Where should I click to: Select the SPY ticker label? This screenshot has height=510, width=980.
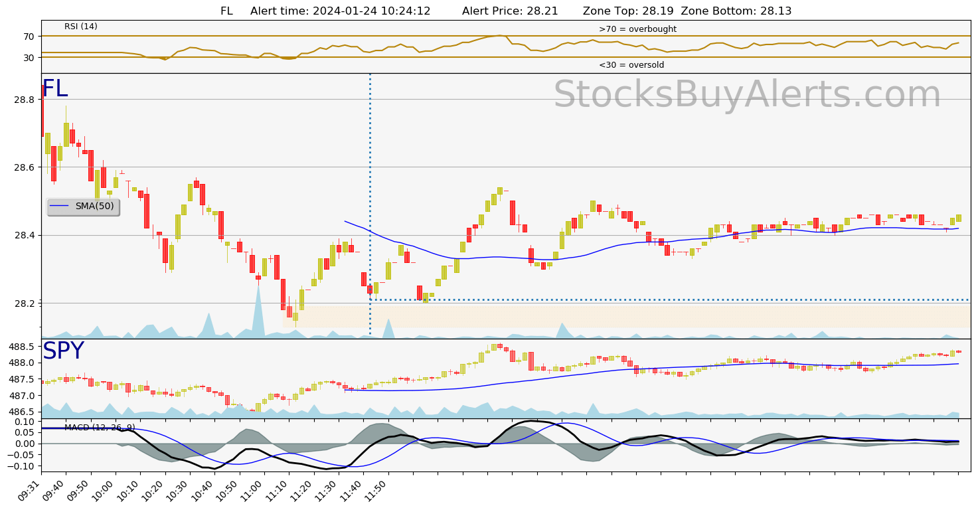[x=63, y=351]
